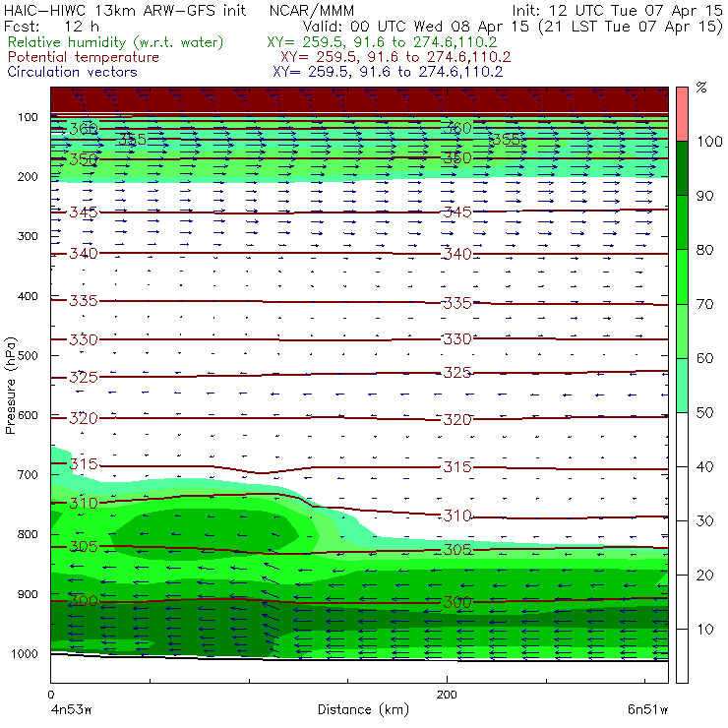Click the '30' colorbar value label
728x728 pixels.
pyautogui.click(x=704, y=521)
